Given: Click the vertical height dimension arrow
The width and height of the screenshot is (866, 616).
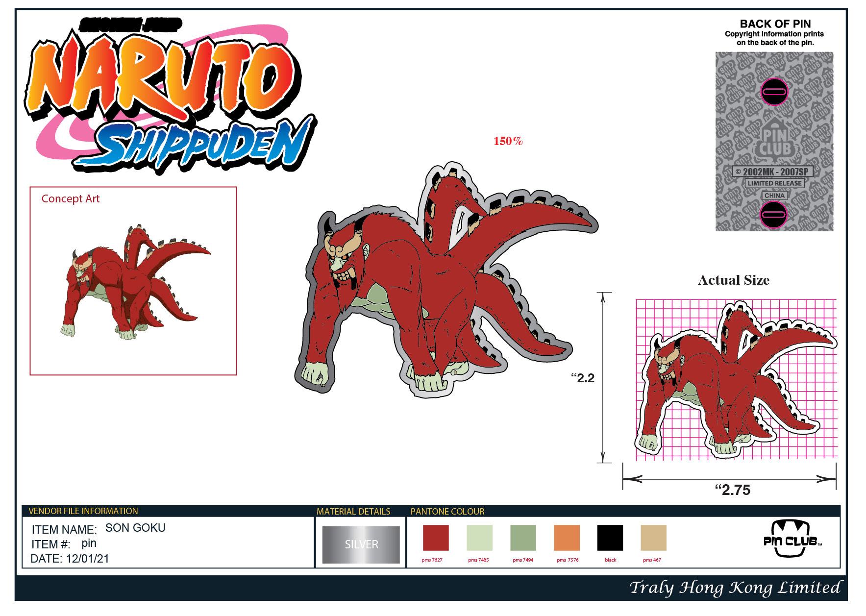Looking at the screenshot, I should click(604, 377).
